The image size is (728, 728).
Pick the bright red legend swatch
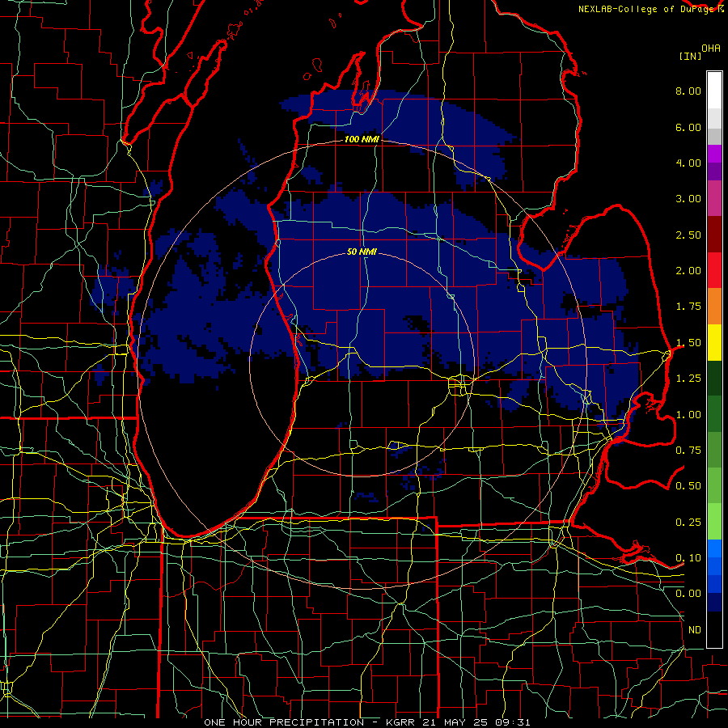pyautogui.click(x=714, y=270)
